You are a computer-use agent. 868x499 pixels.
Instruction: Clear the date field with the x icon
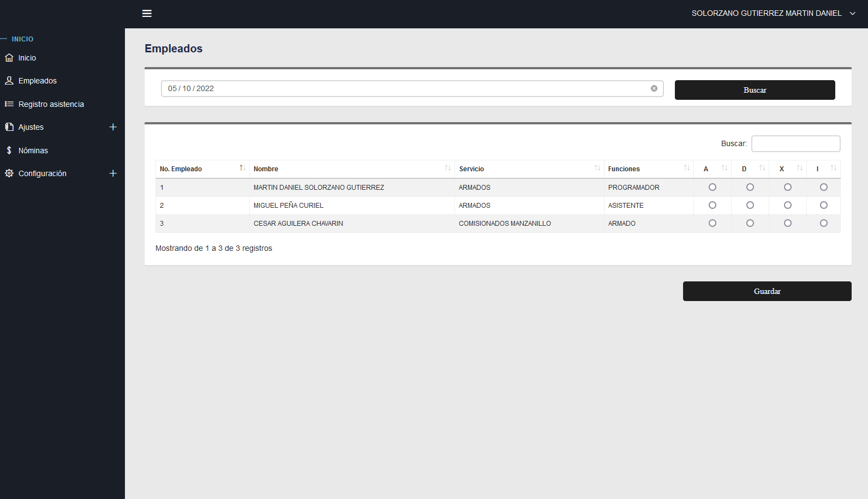654,88
